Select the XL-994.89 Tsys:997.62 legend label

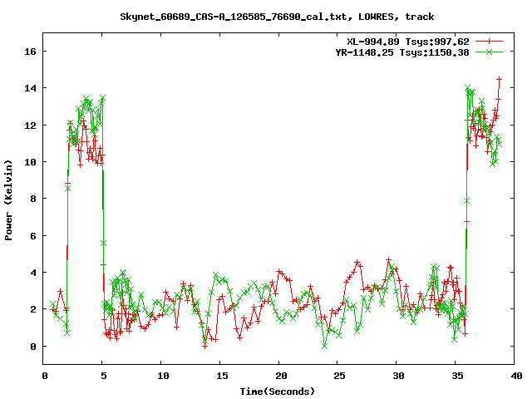click(x=408, y=42)
